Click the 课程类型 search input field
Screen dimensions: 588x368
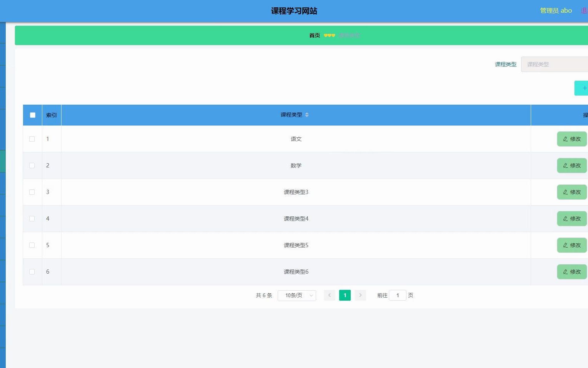click(x=554, y=64)
